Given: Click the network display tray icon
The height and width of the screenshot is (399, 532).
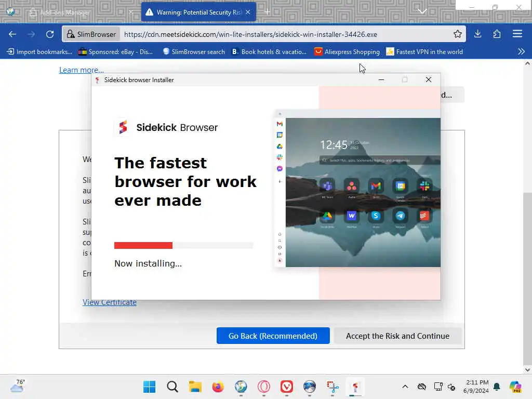Looking at the screenshot, I should [x=438, y=387].
